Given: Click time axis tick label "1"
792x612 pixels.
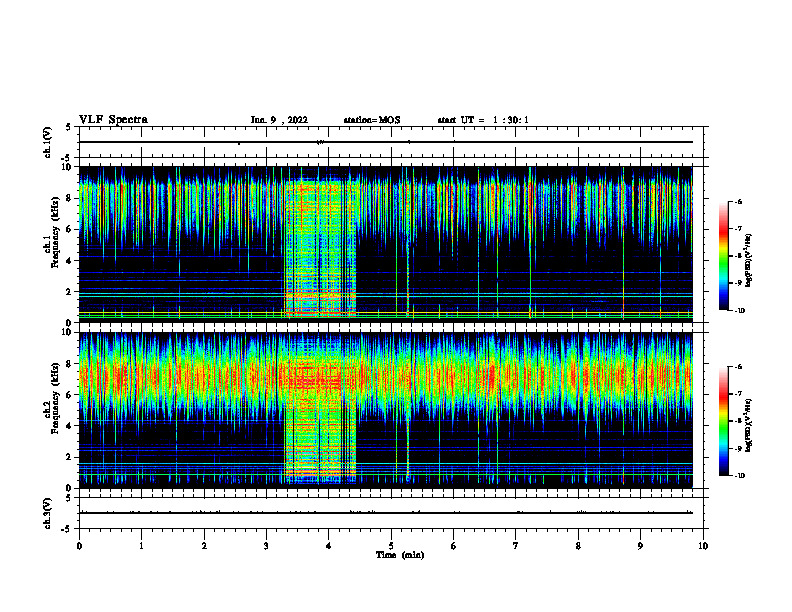Looking at the screenshot, I should point(141,546).
